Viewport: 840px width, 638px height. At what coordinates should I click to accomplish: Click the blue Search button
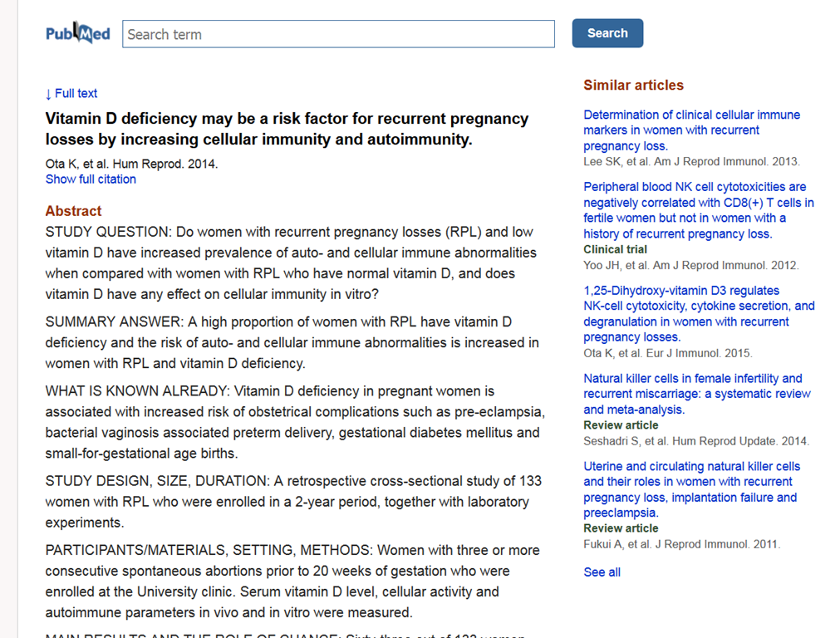pos(607,33)
